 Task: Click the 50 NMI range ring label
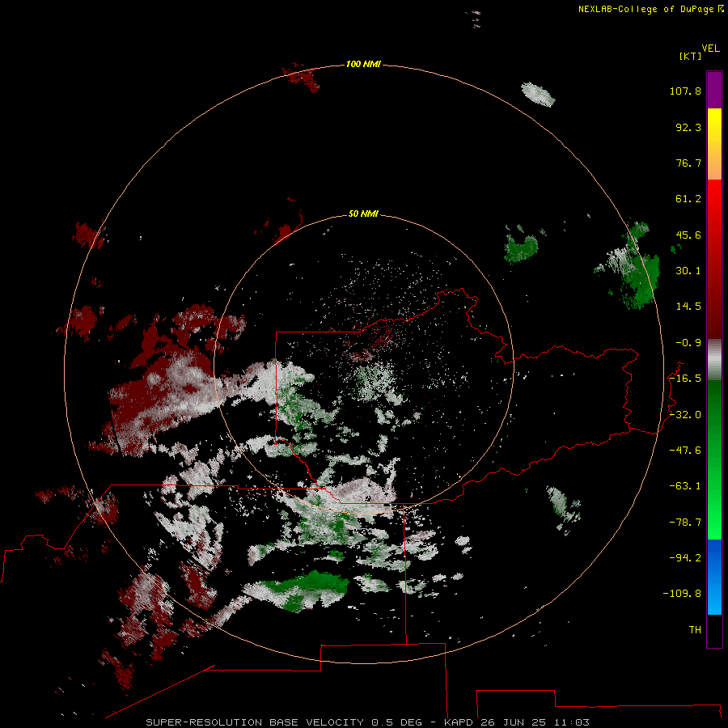363,214
